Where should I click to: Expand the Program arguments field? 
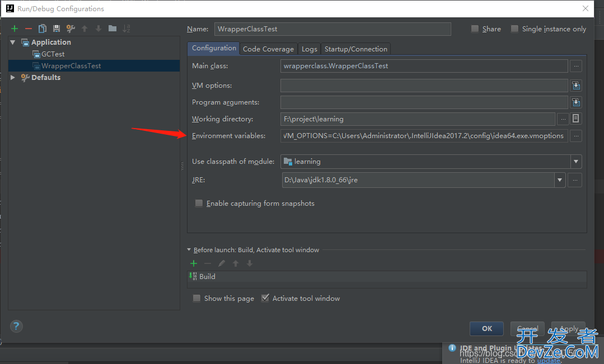point(576,102)
